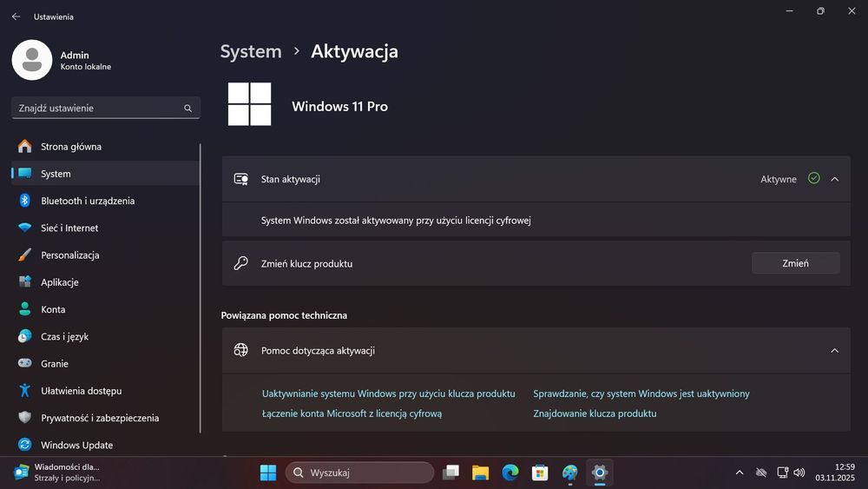Screen dimensions: 868x489
Task: Click the shield icon beside Prywatność i zabezpieczenia
Action: point(25,417)
